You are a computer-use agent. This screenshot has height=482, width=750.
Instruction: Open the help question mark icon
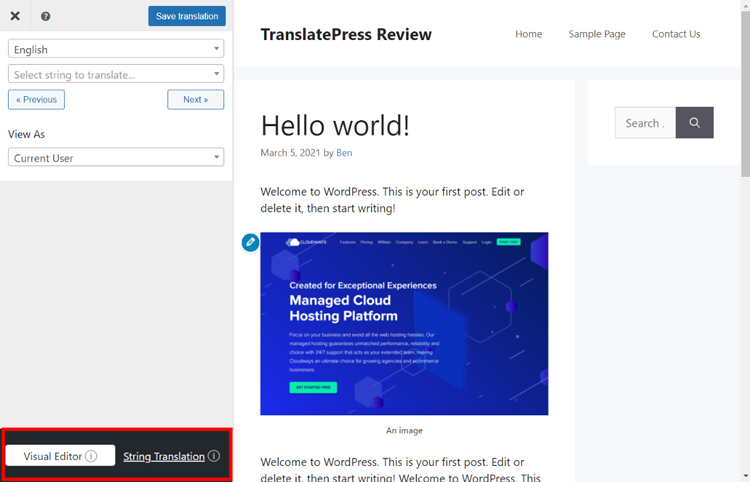tap(45, 16)
